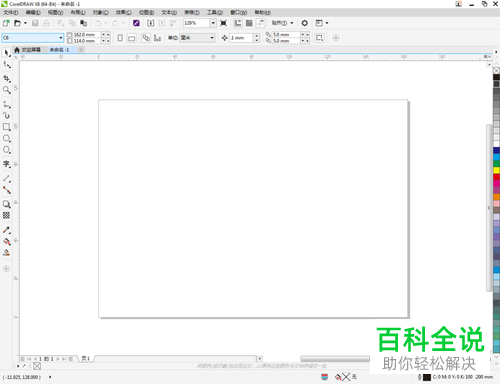Click the Welcome screen home icon
The height and width of the screenshot is (384, 500).
[x=17, y=50]
